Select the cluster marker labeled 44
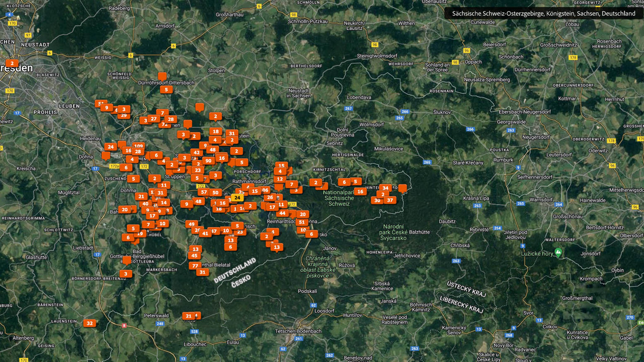 point(282,213)
